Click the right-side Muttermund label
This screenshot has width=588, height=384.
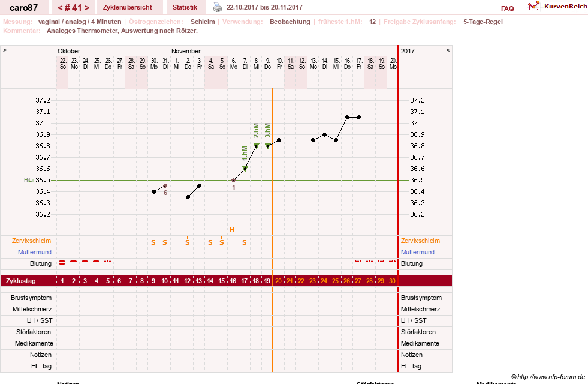[417, 252]
